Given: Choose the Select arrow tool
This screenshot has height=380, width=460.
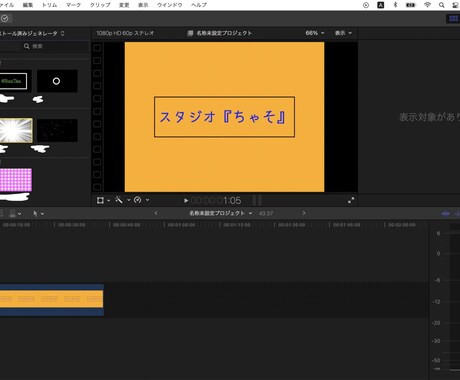Looking at the screenshot, I should (x=35, y=213).
